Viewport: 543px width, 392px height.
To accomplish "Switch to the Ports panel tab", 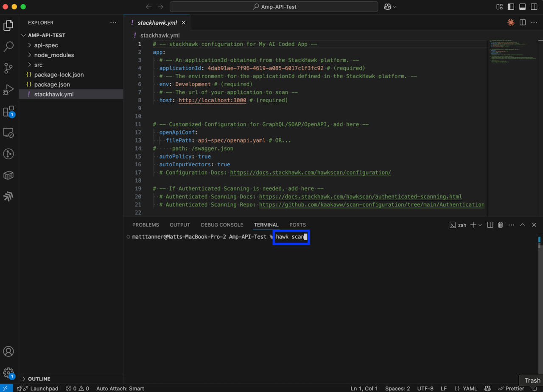I will (x=297, y=225).
